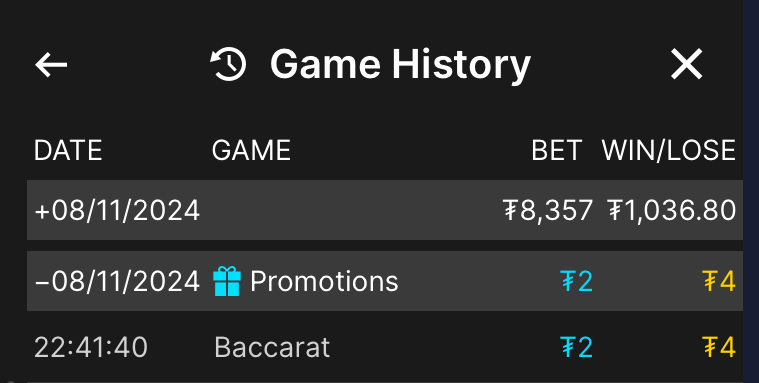The image size is (759, 383).
Task: Select the Baccarat game name
Action: coord(272,347)
